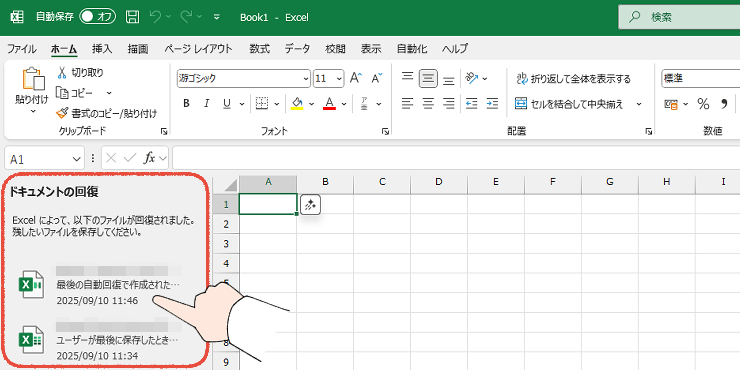Click the A1 name box
The image size is (740, 370).
tap(44, 158)
